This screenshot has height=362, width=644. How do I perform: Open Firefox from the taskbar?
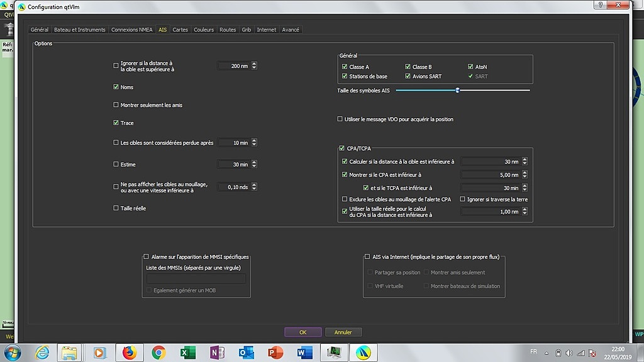[x=130, y=353]
